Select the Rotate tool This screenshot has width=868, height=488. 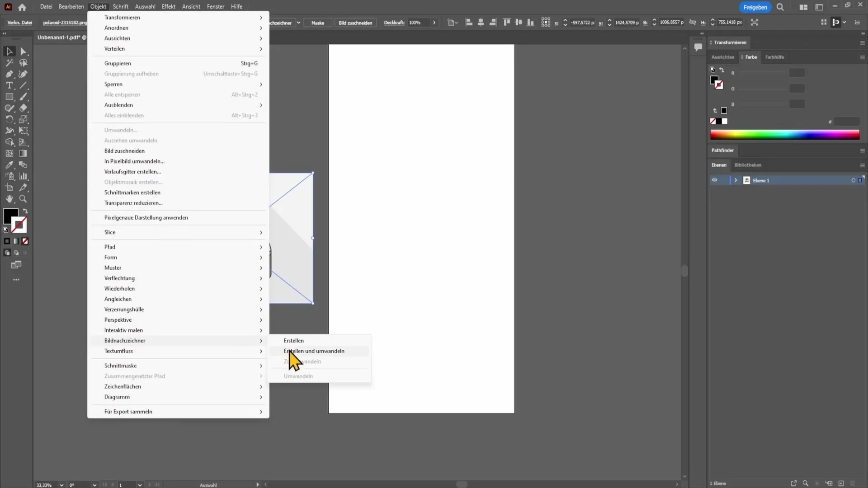coord(9,119)
